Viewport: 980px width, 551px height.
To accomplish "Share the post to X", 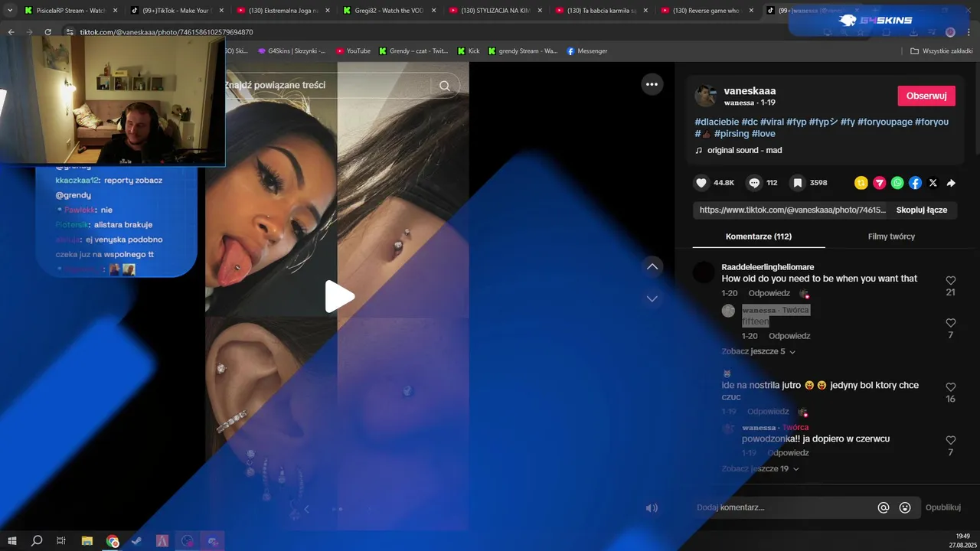I will [x=933, y=183].
